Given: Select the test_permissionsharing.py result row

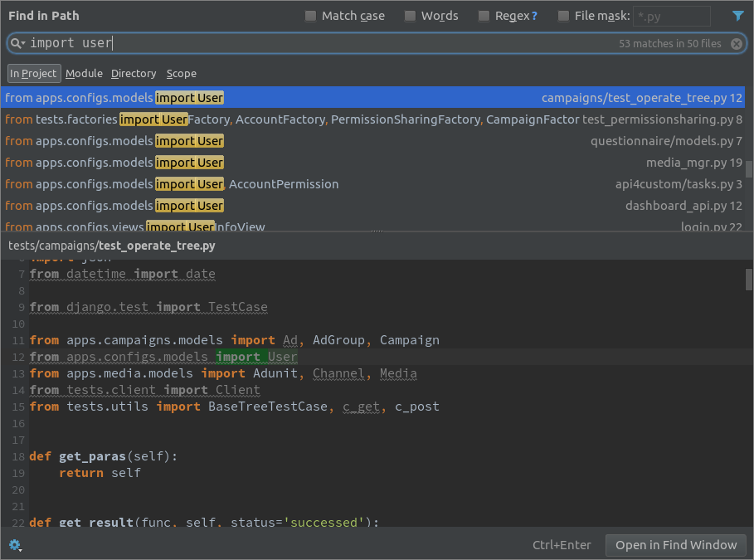Looking at the screenshot, I should coord(373,119).
